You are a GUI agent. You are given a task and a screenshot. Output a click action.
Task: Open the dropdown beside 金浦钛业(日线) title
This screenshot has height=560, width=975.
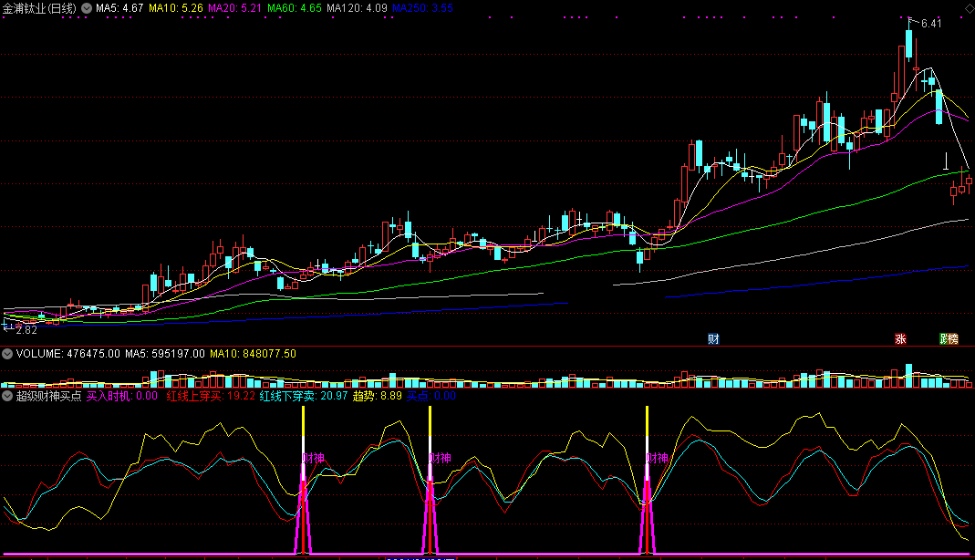[x=87, y=8]
